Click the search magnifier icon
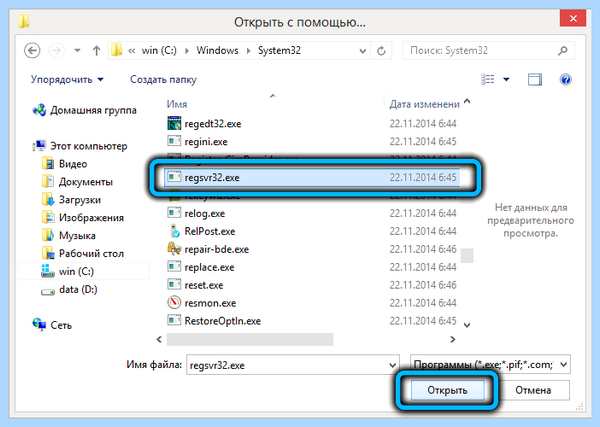600x427 pixels. [x=562, y=51]
